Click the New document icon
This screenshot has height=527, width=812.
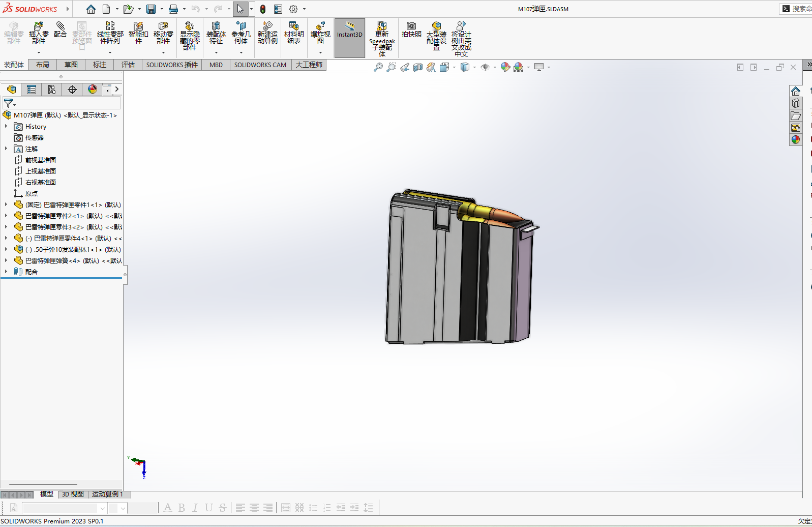tap(106, 9)
